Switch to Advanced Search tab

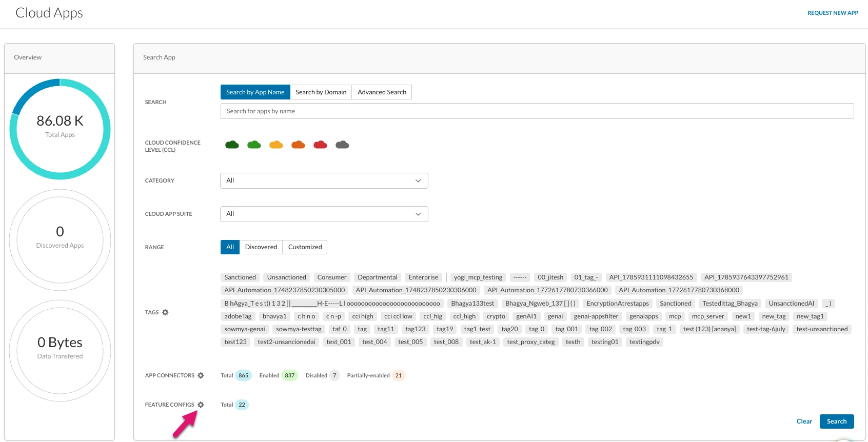click(382, 92)
